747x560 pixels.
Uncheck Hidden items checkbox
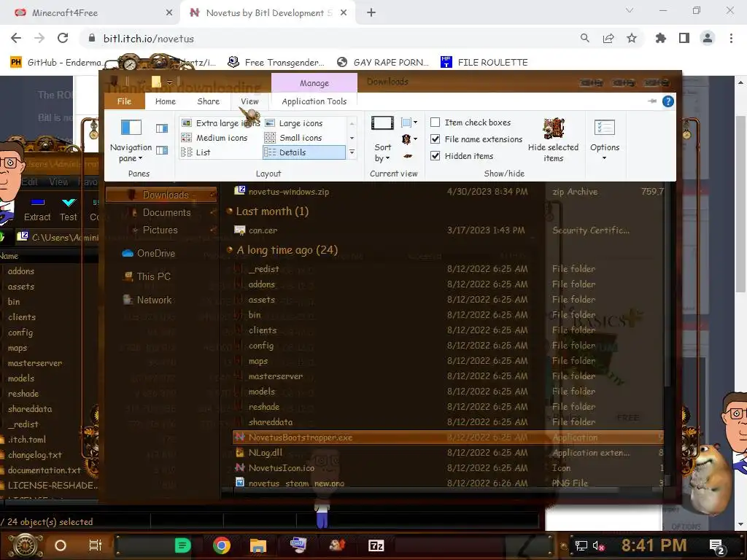[435, 156]
